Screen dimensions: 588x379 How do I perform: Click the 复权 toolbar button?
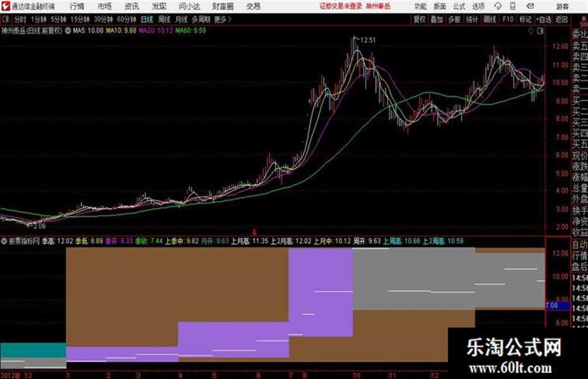419,19
